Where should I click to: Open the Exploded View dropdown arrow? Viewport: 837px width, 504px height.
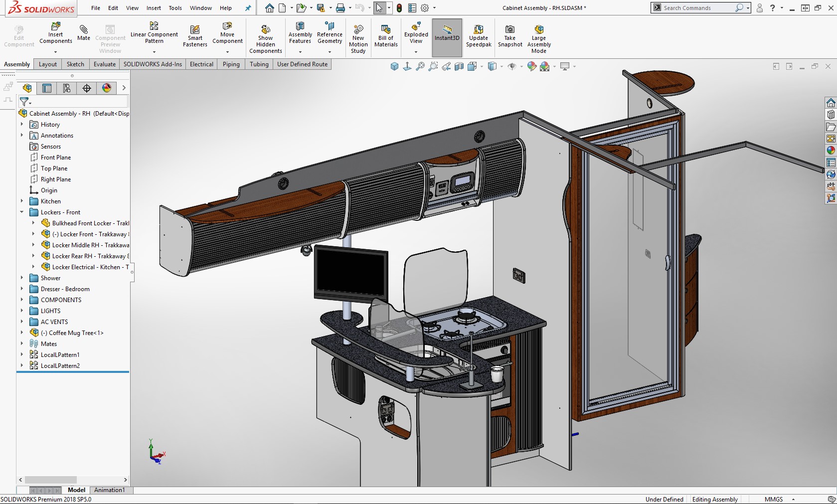416,52
